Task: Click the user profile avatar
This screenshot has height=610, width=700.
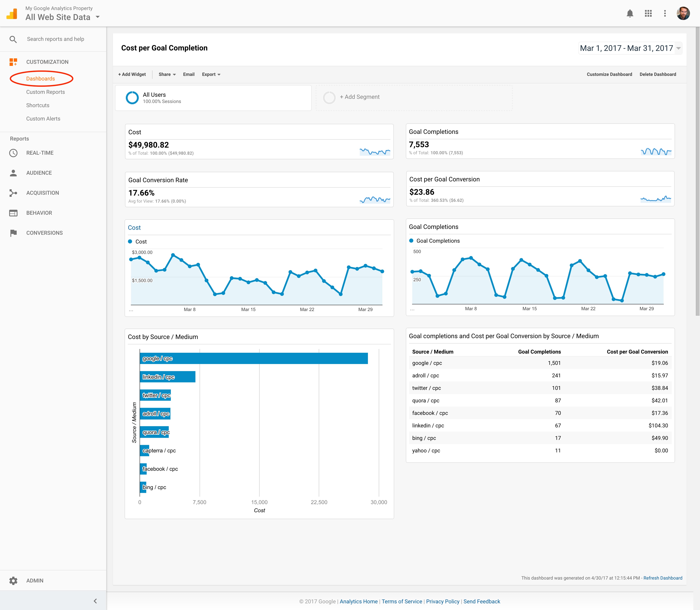Action: pos(683,14)
